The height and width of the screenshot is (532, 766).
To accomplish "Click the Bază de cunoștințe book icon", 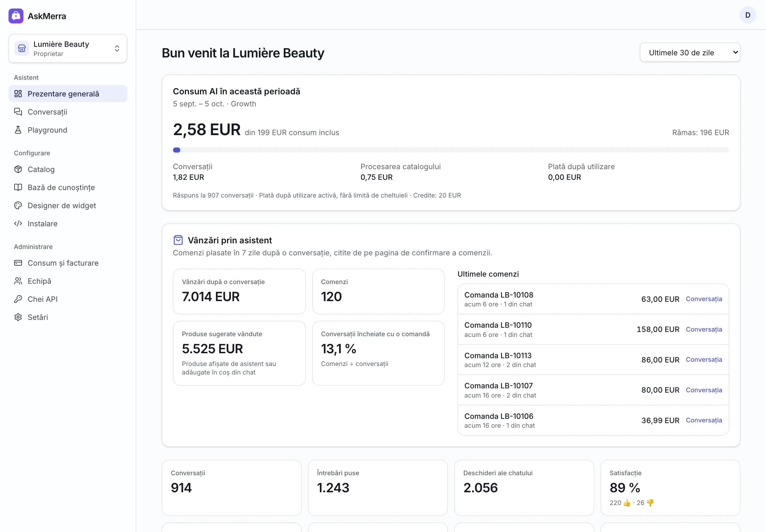I will click(18, 187).
